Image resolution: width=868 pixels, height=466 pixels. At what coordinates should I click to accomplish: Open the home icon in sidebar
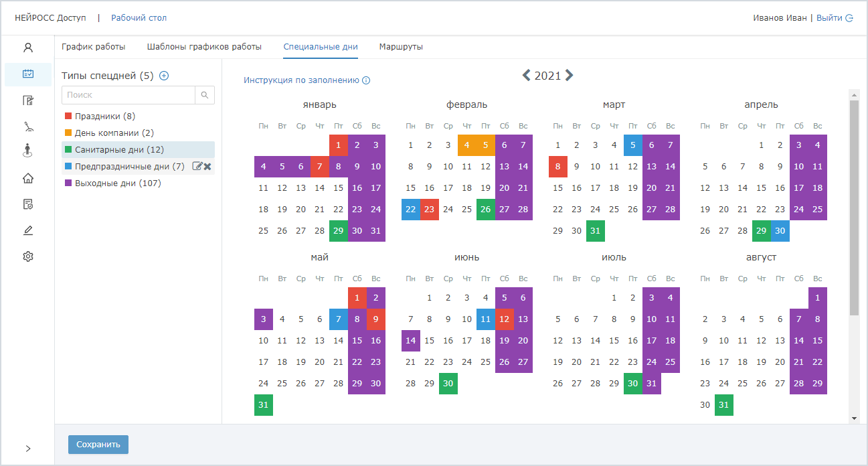coord(27,178)
